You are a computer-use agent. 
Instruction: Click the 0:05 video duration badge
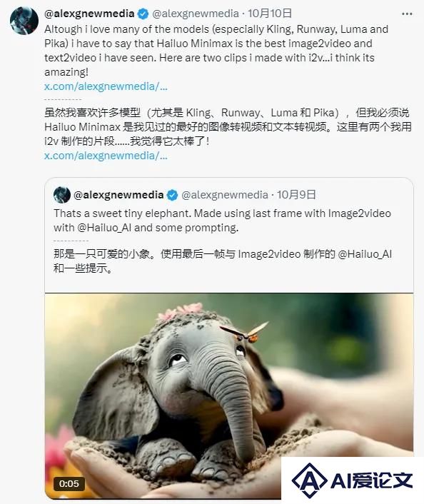point(69,483)
